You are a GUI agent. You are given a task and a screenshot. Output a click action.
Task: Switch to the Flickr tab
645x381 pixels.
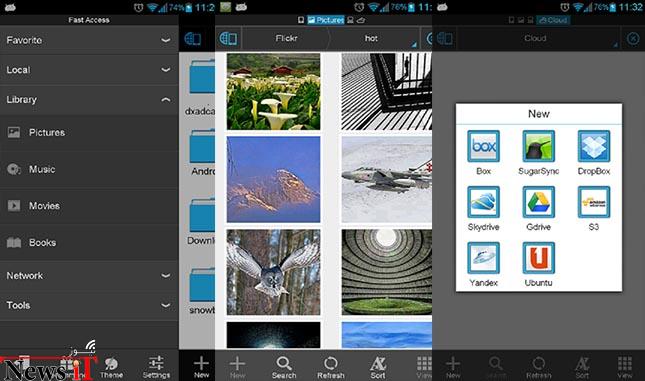tap(286, 38)
